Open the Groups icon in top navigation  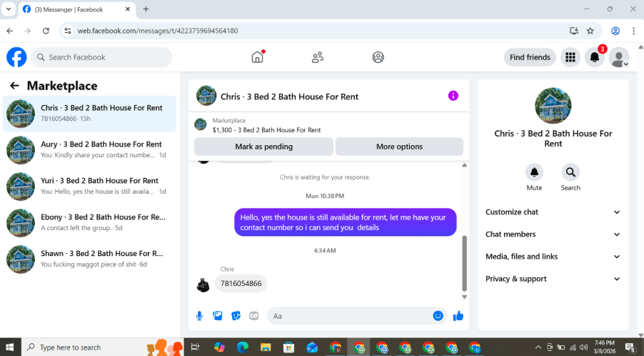pos(378,57)
